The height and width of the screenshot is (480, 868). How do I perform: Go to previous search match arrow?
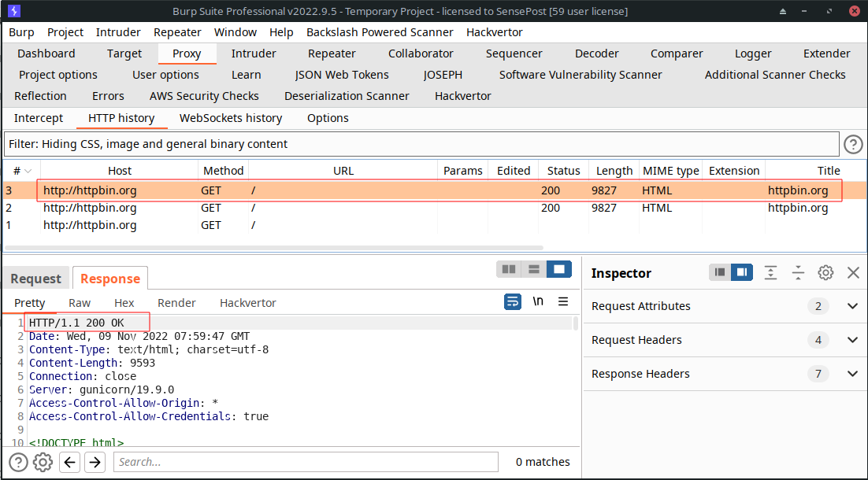(70, 462)
